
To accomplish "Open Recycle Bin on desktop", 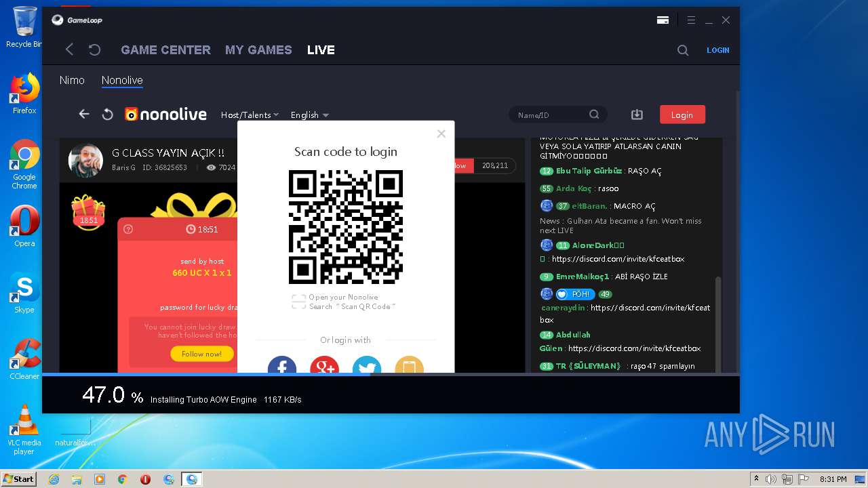I will (x=24, y=27).
